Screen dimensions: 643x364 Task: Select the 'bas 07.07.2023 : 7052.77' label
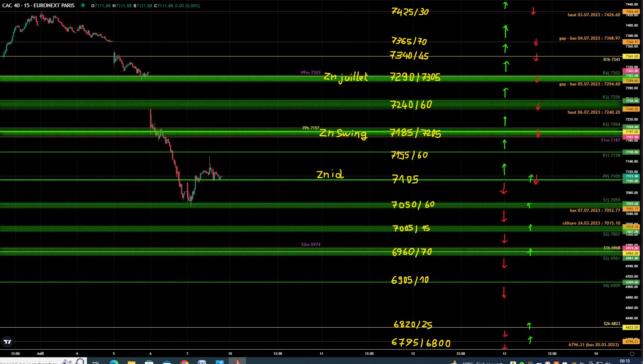(595, 210)
